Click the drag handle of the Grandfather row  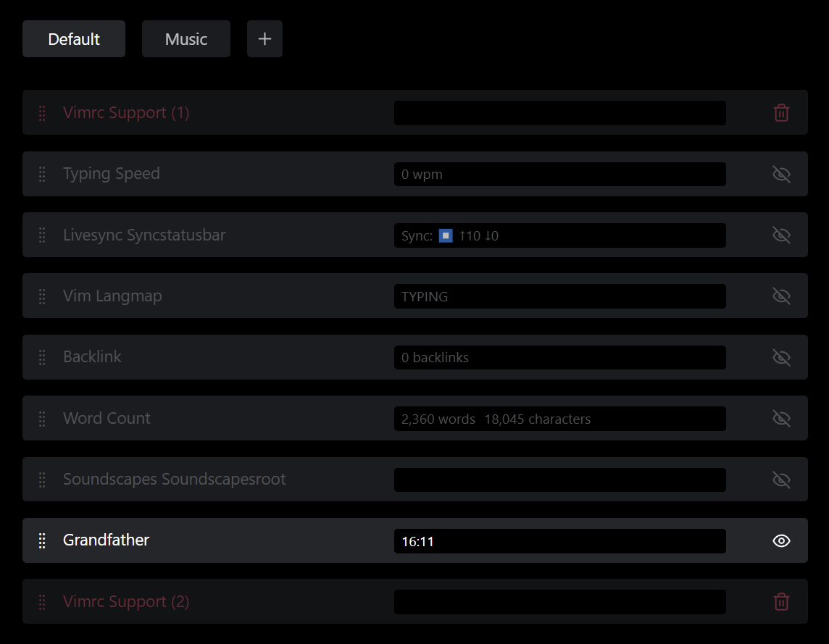(42, 540)
